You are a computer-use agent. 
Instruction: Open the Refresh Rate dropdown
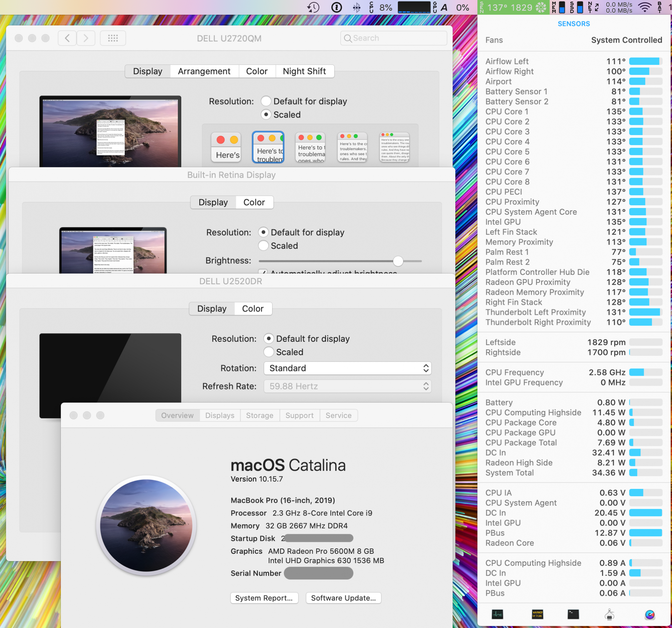(347, 386)
